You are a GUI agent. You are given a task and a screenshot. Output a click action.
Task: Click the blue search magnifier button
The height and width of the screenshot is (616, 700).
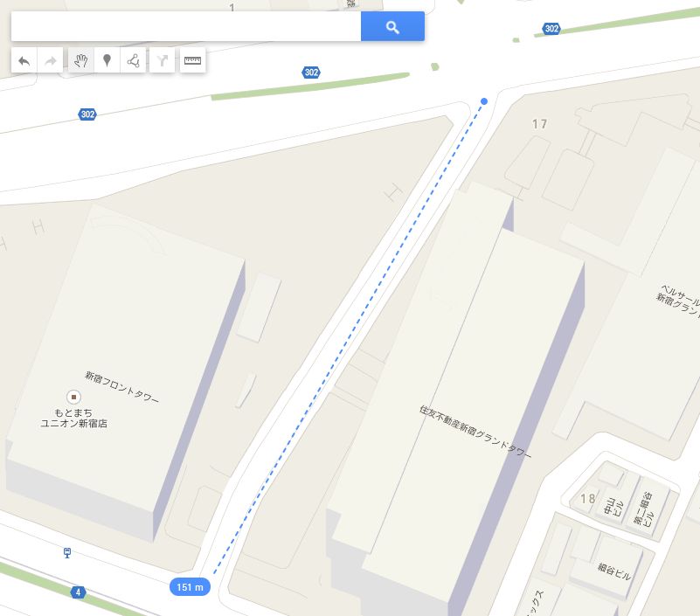[x=392, y=27]
